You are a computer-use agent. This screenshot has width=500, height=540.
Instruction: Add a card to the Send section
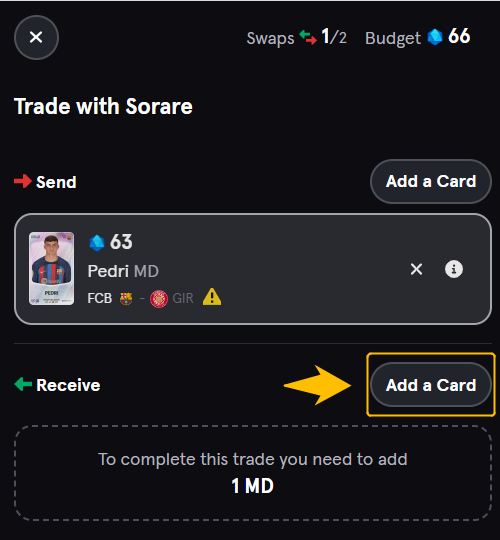click(x=431, y=181)
